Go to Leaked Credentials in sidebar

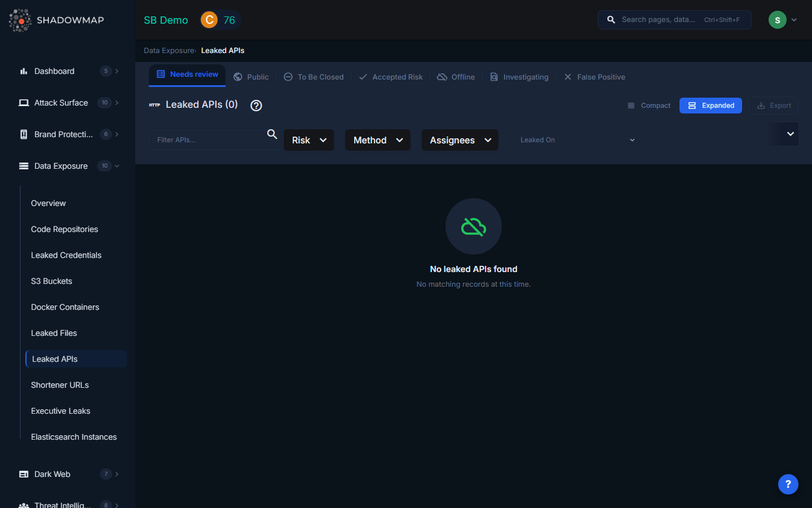[x=66, y=255]
